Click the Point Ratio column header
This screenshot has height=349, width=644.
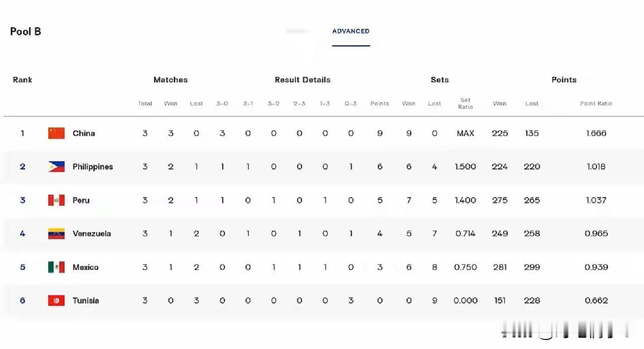tap(596, 103)
